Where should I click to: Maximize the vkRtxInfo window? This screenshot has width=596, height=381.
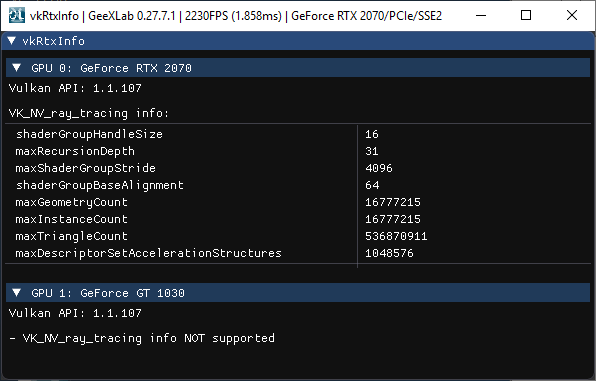[526, 16]
